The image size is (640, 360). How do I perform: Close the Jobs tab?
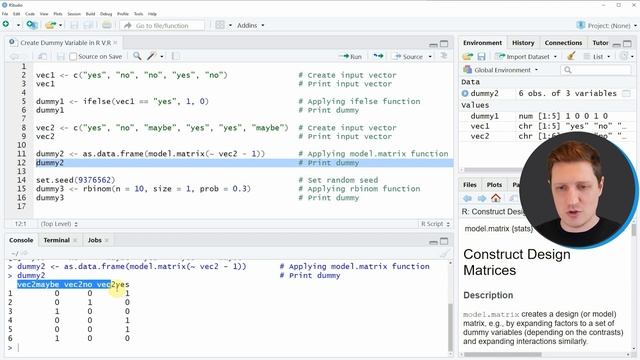click(x=107, y=240)
